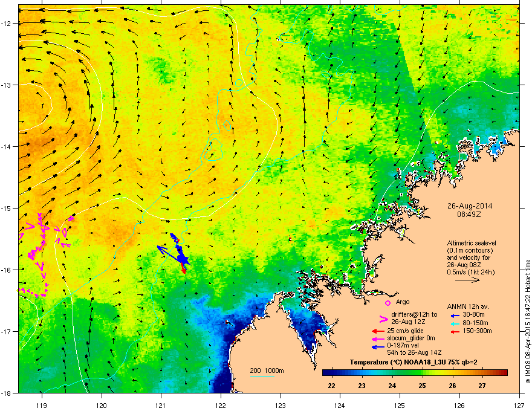The image size is (532, 411).
Task: Click the longitude axis label 125
Action: [x=400, y=405]
